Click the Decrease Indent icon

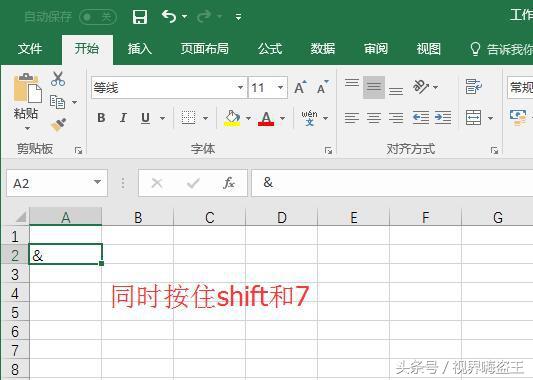(x=421, y=118)
